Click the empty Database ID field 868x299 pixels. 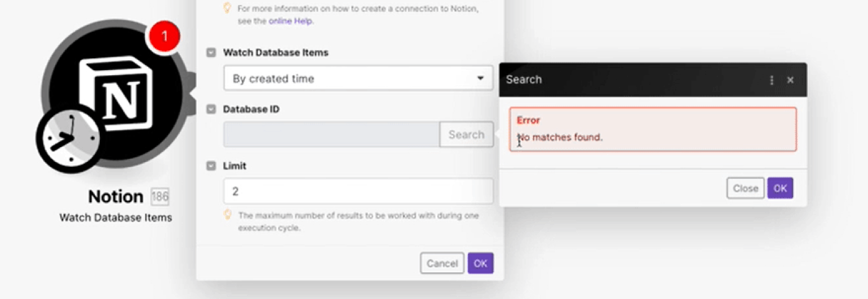coord(332,135)
